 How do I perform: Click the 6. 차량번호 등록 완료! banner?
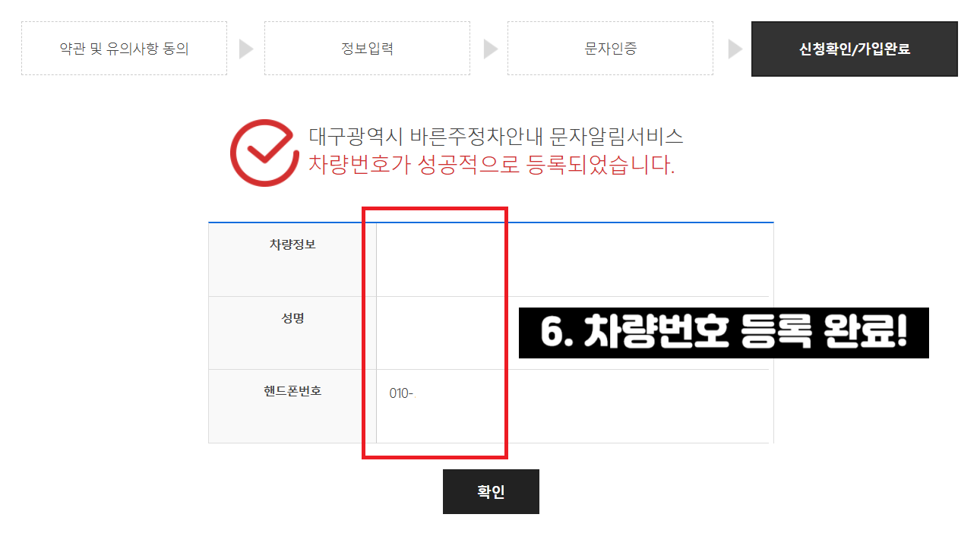[723, 333]
